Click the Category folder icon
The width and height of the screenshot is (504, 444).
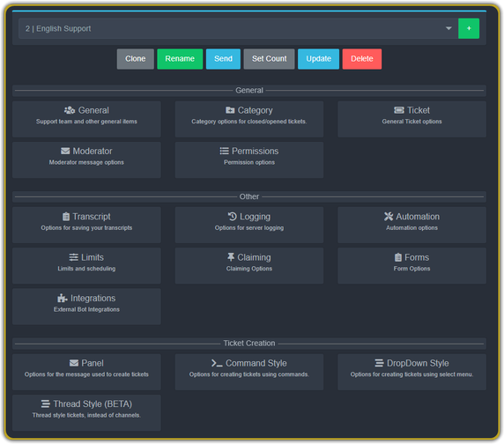pos(230,110)
